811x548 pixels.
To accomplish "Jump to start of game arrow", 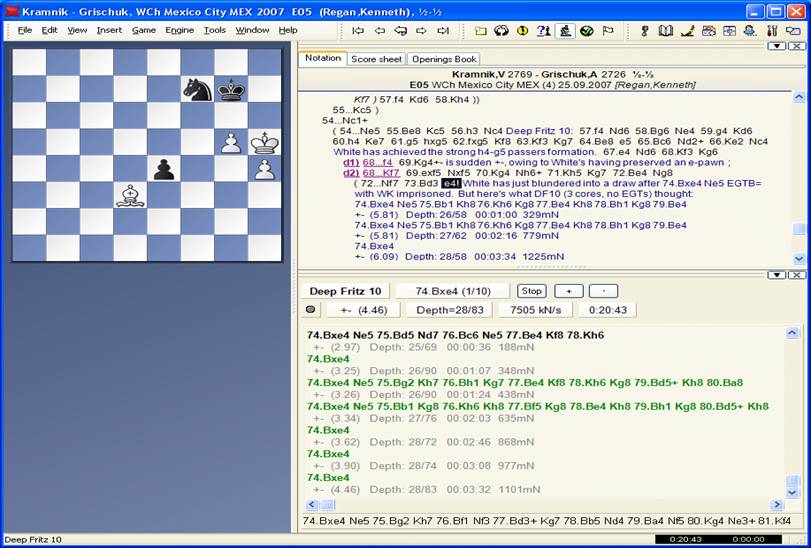I will (x=358, y=31).
